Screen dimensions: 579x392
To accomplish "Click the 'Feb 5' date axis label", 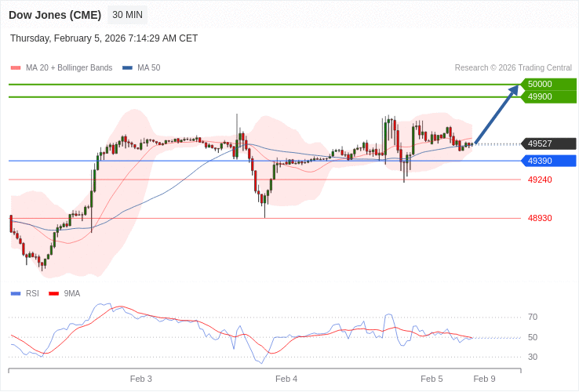I will (432, 379).
